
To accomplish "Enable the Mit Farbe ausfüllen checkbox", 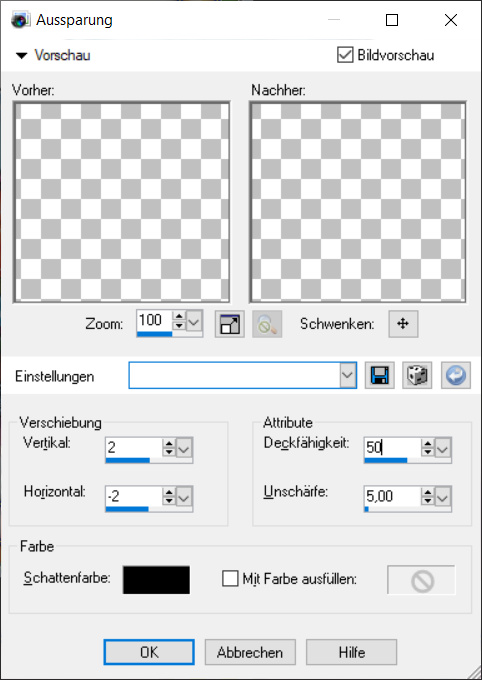I will (x=230, y=579).
